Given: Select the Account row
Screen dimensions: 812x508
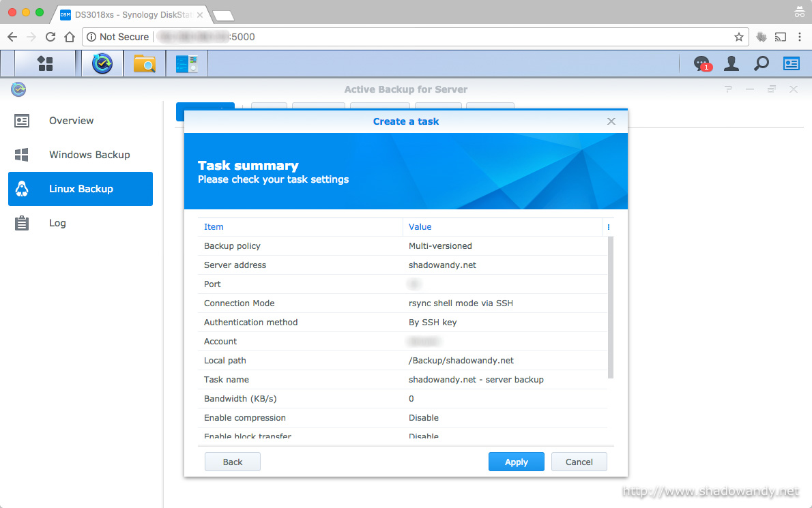Looking at the screenshot, I should (403, 342).
